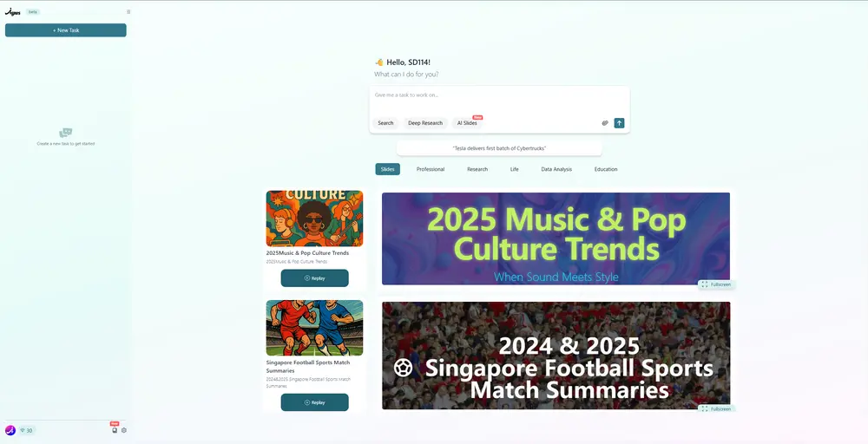Open the book icon with the New badge
868x444 pixels.
(x=115, y=430)
